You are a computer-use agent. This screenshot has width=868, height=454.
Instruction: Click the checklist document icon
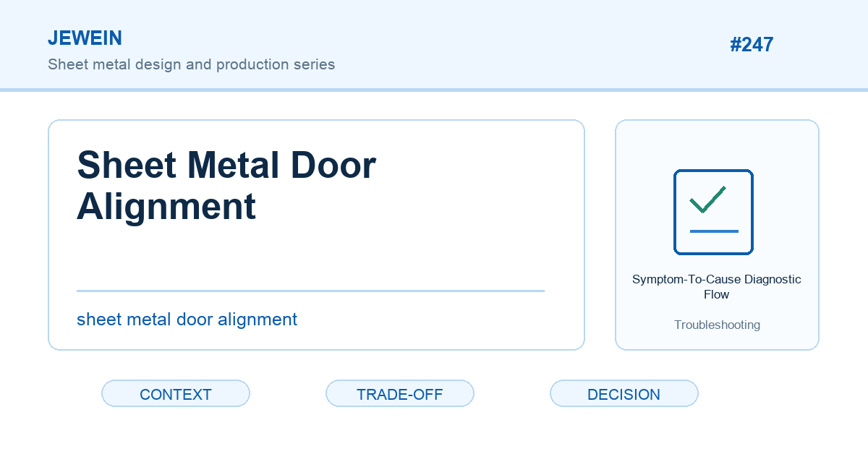point(713,212)
